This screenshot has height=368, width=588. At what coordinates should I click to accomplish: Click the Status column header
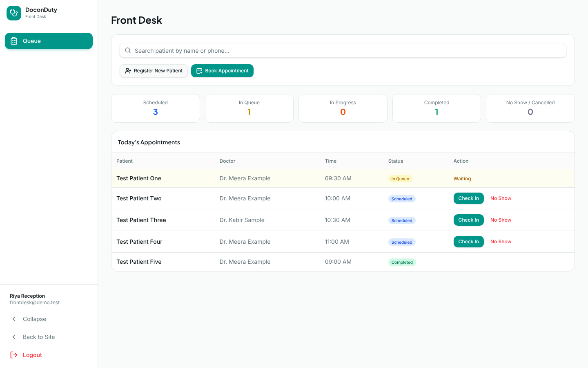[x=396, y=161]
